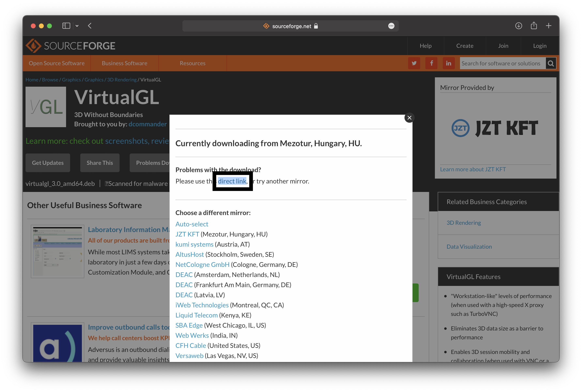Select the kumi systems mirror
Image resolution: width=582 pixels, height=392 pixels.
click(194, 244)
